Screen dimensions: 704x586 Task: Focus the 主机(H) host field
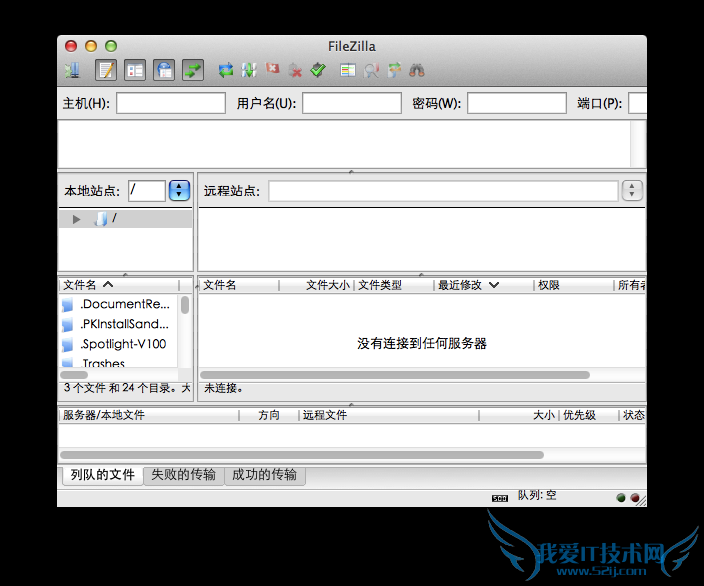[x=171, y=103]
